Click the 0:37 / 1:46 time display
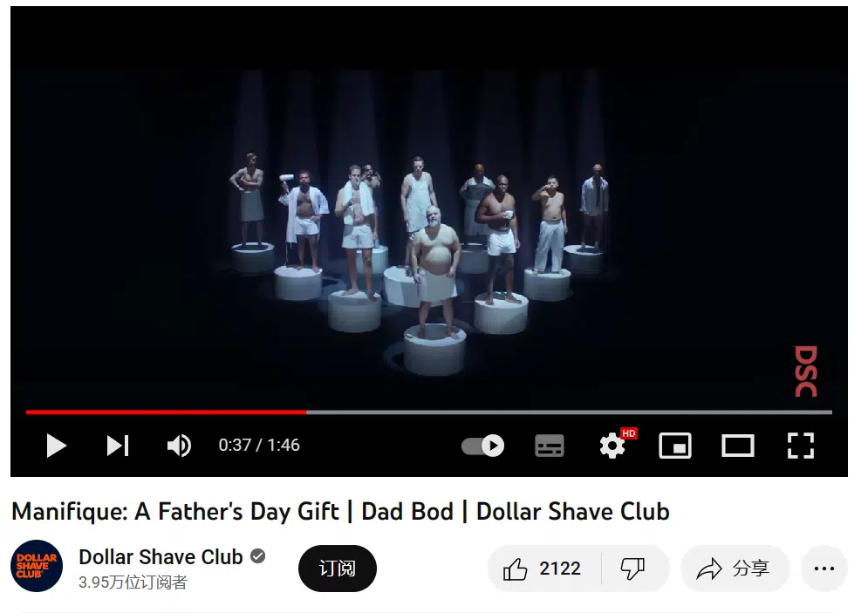Image resolution: width=868 pixels, height=613 pixels. (259, 446)
